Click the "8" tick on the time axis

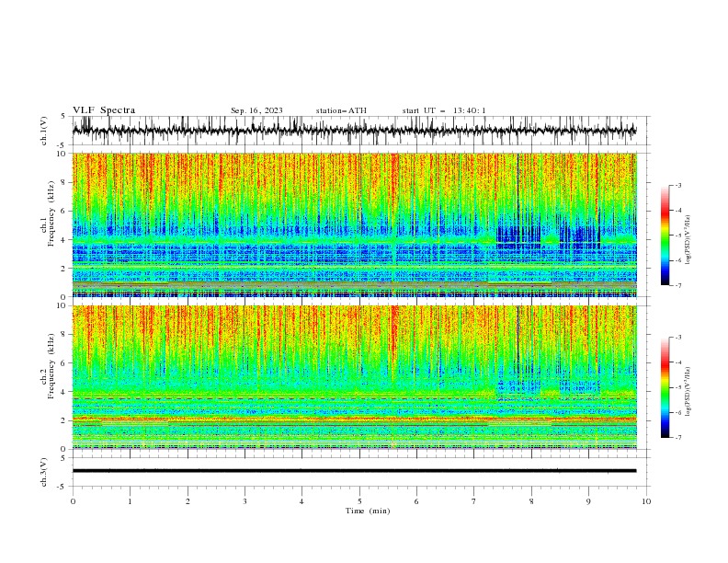[x=531, y=501]
